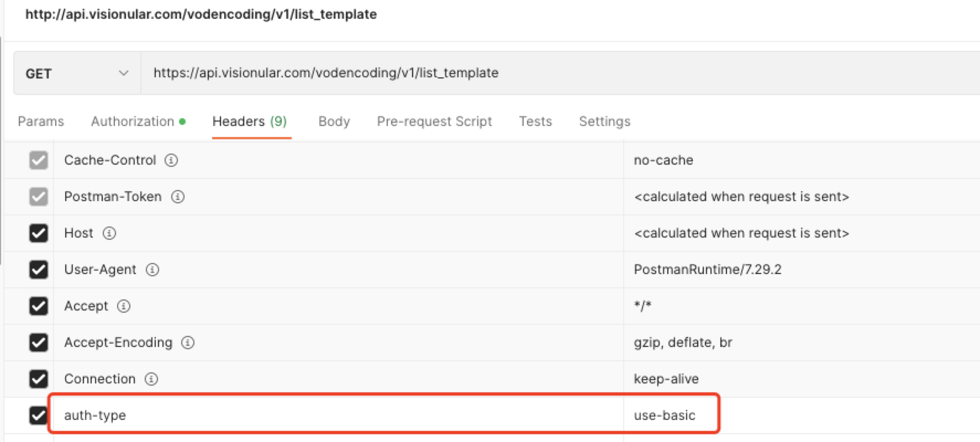Click the info icon next to Cache-Control
The height and width of the screenshot is (442, 980).
coord(171,160)
